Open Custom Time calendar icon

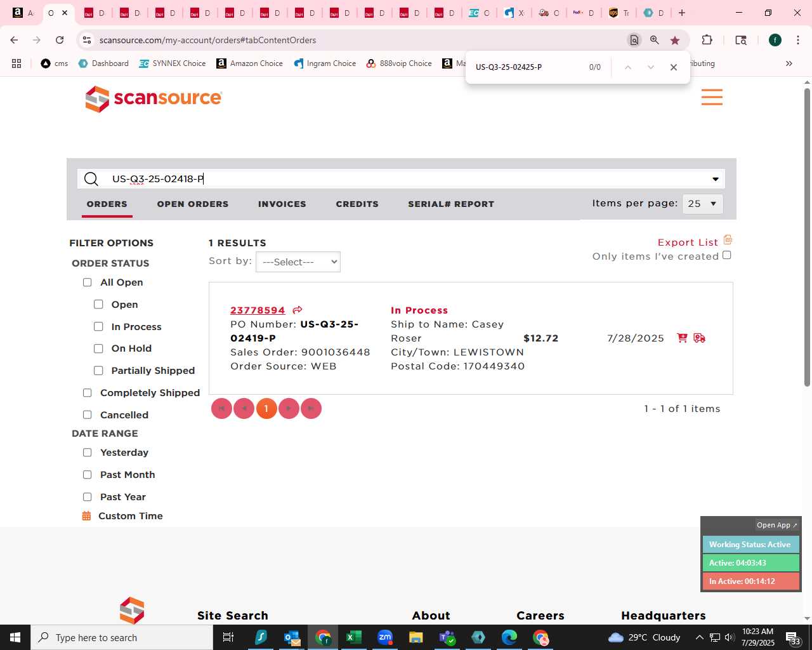tap(87, 516)
